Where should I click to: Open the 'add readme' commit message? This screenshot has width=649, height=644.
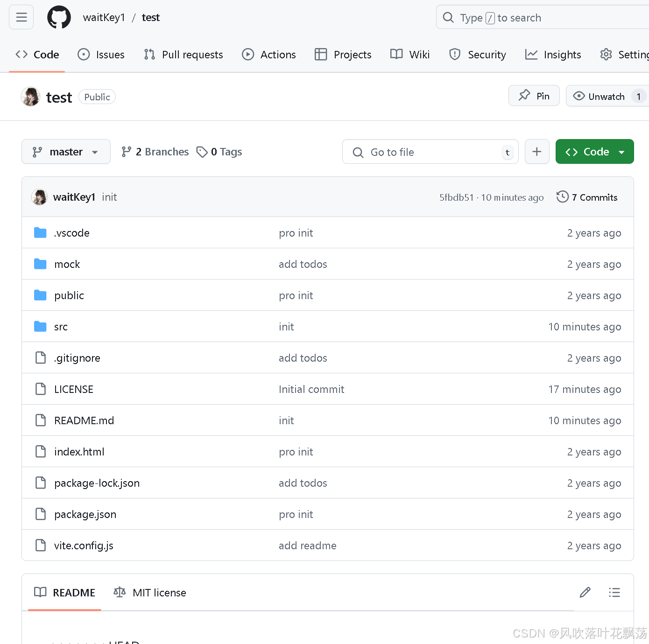(308, 546)
